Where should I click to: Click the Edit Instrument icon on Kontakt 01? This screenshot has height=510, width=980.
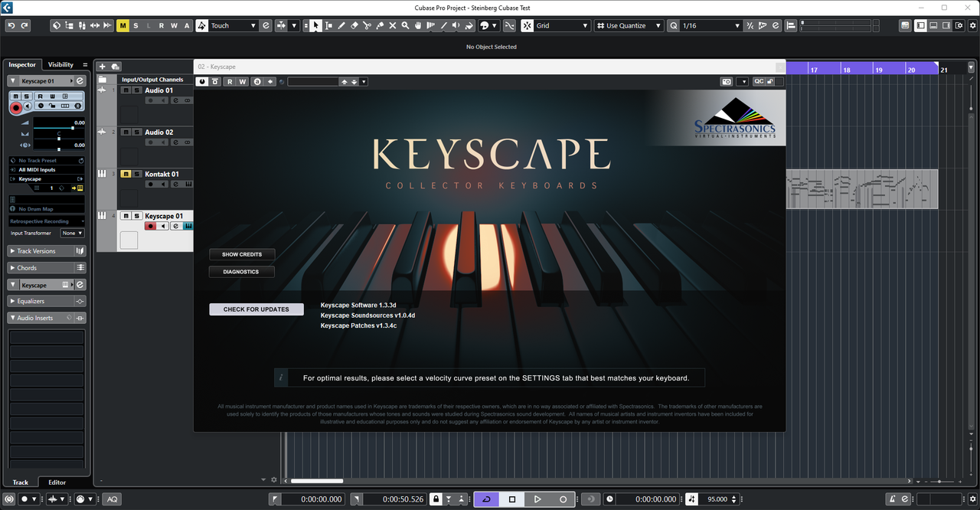coord(188,184)
